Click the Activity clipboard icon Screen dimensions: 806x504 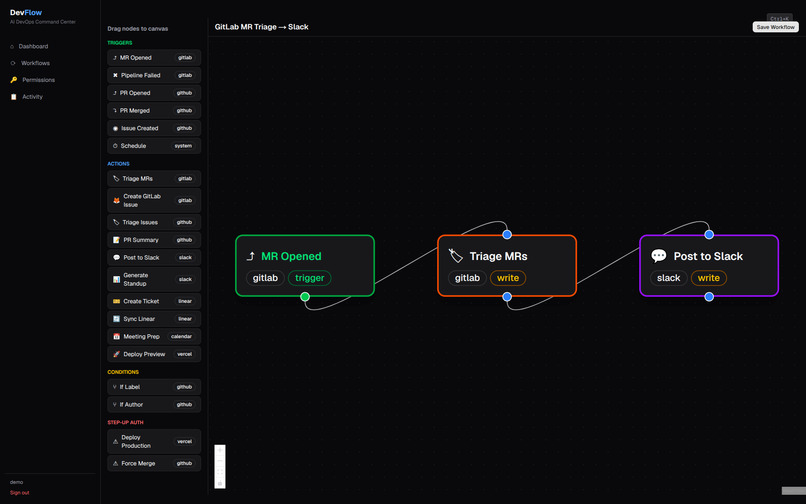click(x=13, y=97)
